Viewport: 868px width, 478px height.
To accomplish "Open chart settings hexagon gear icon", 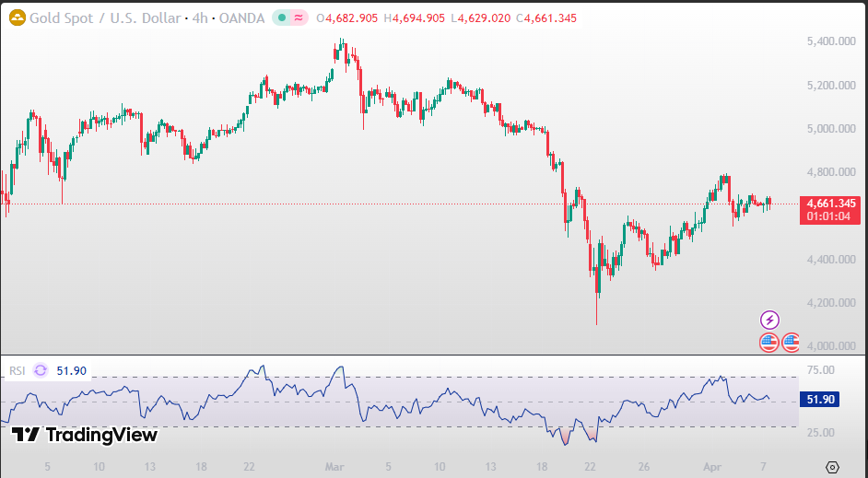I will 833,467.
